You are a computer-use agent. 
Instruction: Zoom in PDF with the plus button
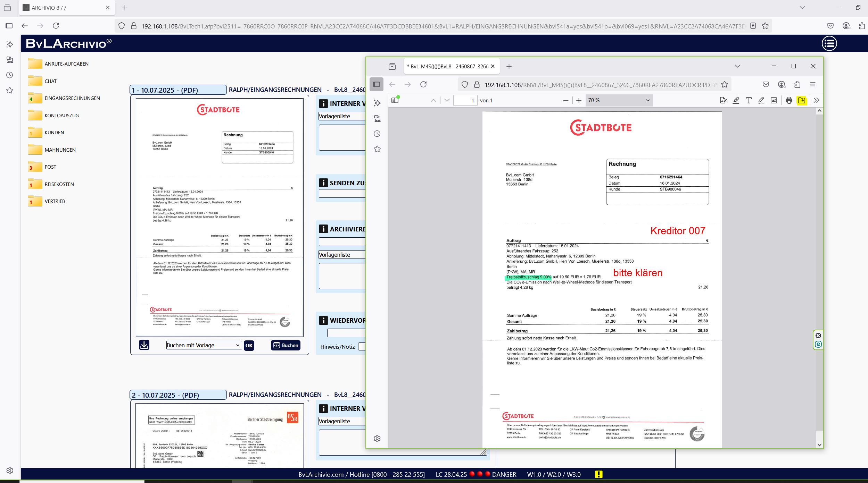click(x=579, y=100)
